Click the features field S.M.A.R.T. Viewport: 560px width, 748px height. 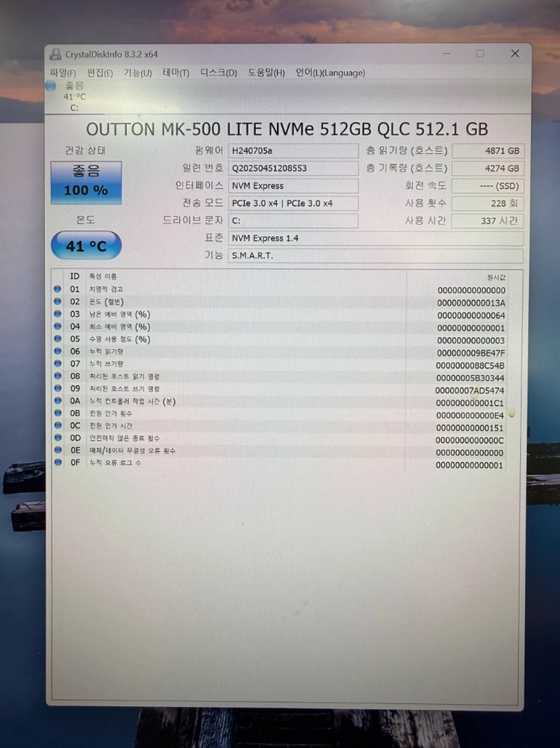click(376, 256)
